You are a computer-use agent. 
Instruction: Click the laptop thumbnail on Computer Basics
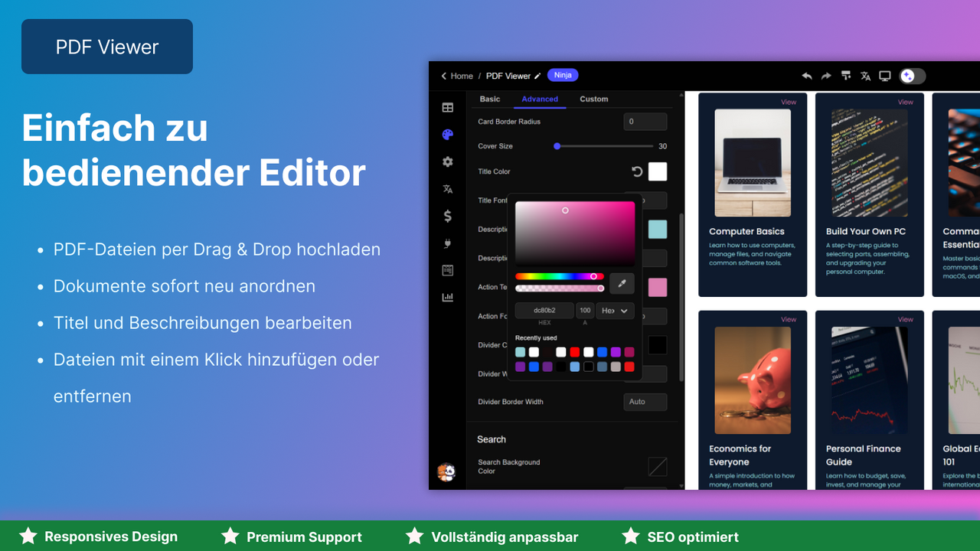coord(753,163)
